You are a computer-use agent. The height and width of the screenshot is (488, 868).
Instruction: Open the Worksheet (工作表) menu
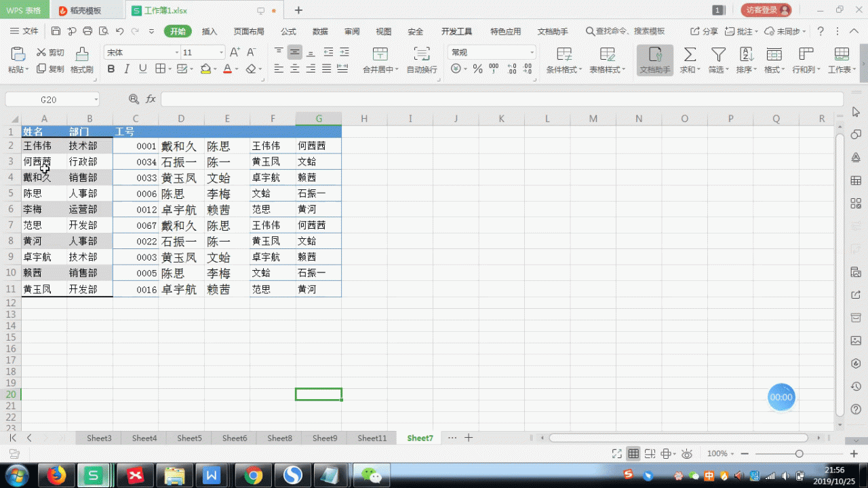click(842, 60)
